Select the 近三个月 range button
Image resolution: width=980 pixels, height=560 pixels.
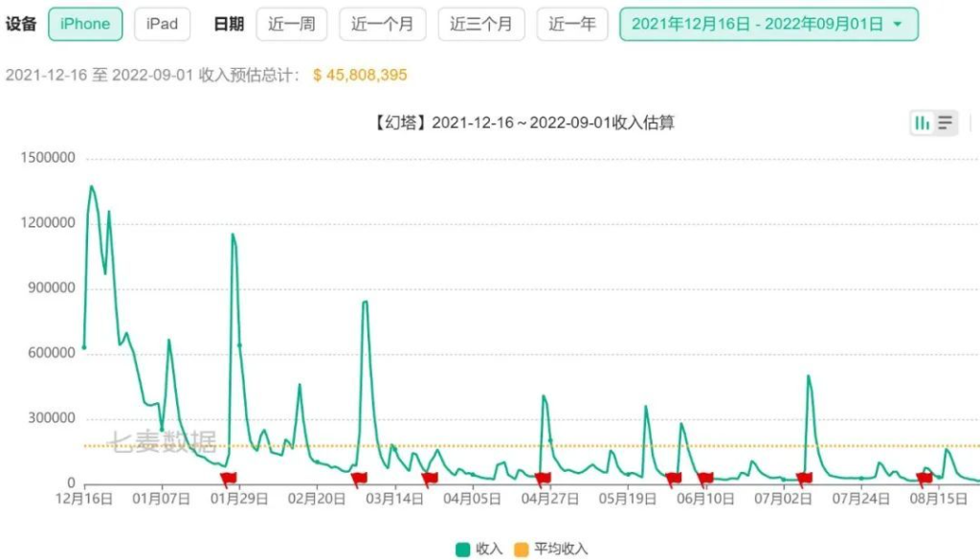(x=481, y=24)
